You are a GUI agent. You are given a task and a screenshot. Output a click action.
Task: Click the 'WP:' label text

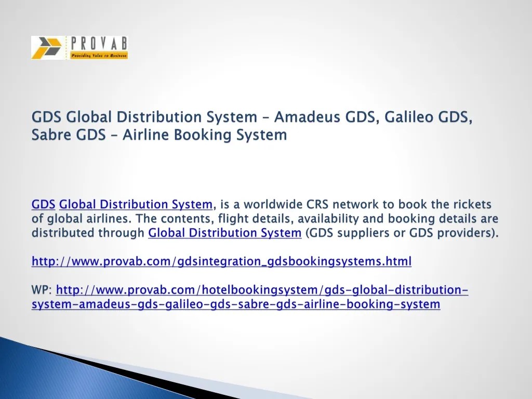(42, 290)
